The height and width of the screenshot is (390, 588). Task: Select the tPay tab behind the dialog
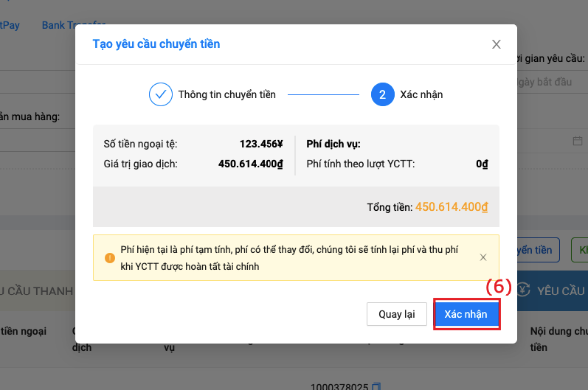[x=10, y=25]
